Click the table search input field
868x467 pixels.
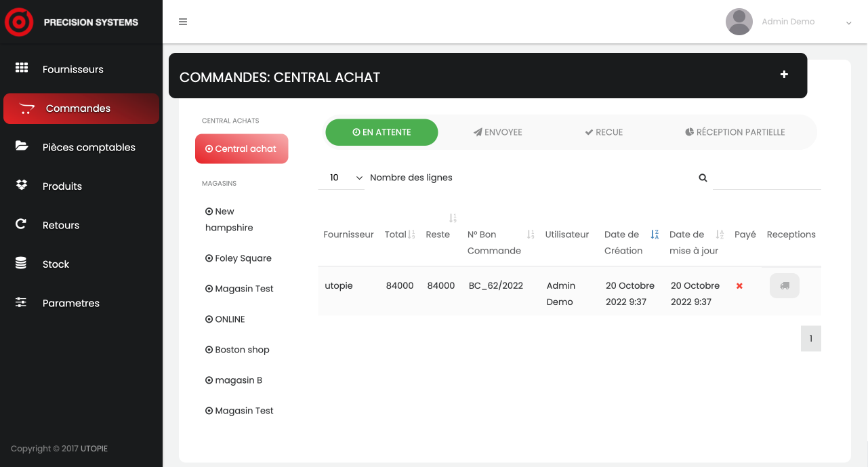[766, 178]
